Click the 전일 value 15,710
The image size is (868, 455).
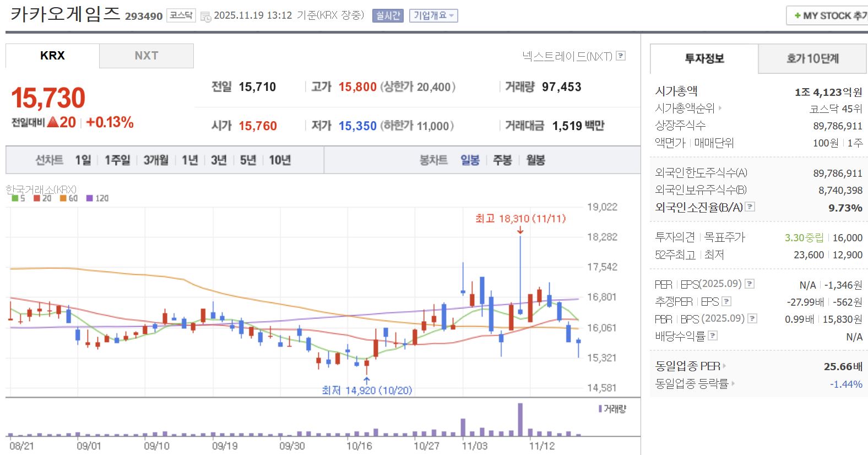pyautogui.click(x=257, y=87)
